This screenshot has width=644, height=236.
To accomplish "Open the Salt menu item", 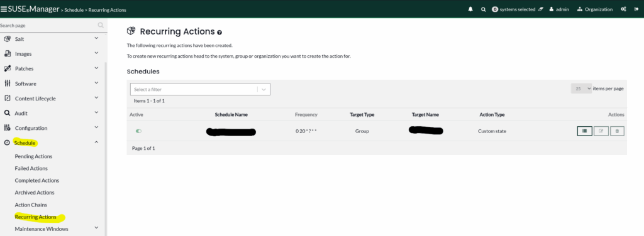I will click(x=19, y=39).
